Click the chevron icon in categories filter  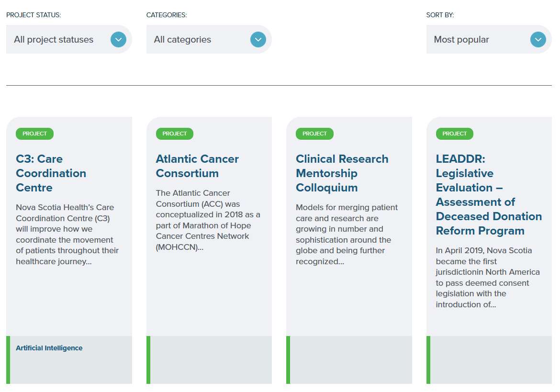coord(258,39)
